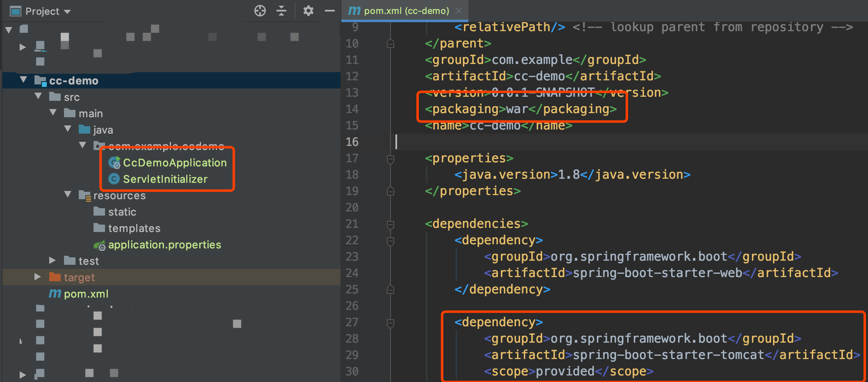
Task: Expand the test folder node
Action: [53, 260]
